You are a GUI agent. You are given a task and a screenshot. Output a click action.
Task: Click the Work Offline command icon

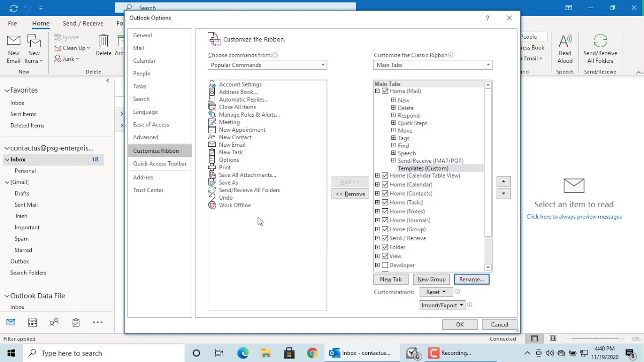tap(212, 205)
